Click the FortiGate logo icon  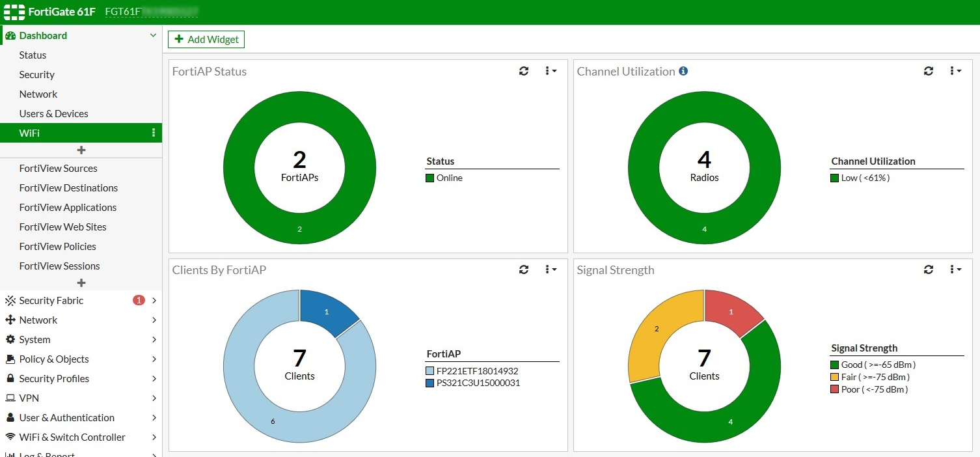point(14,12)
